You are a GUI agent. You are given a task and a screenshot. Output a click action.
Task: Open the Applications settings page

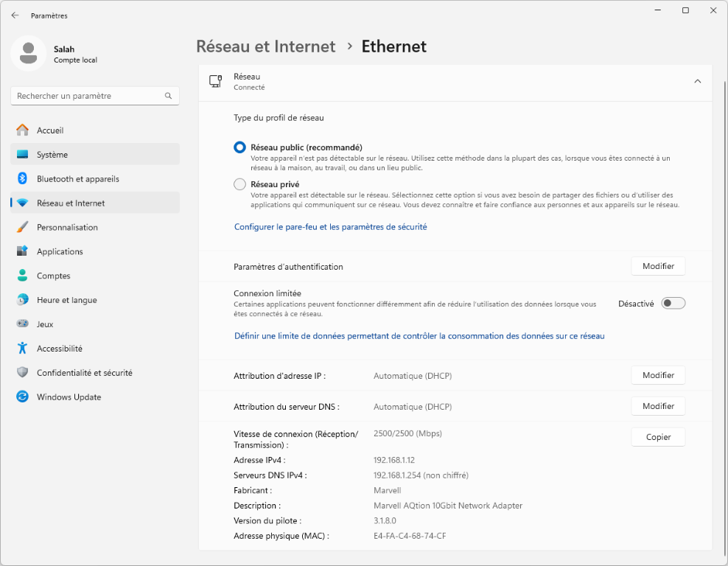click(x=60, y=252)
